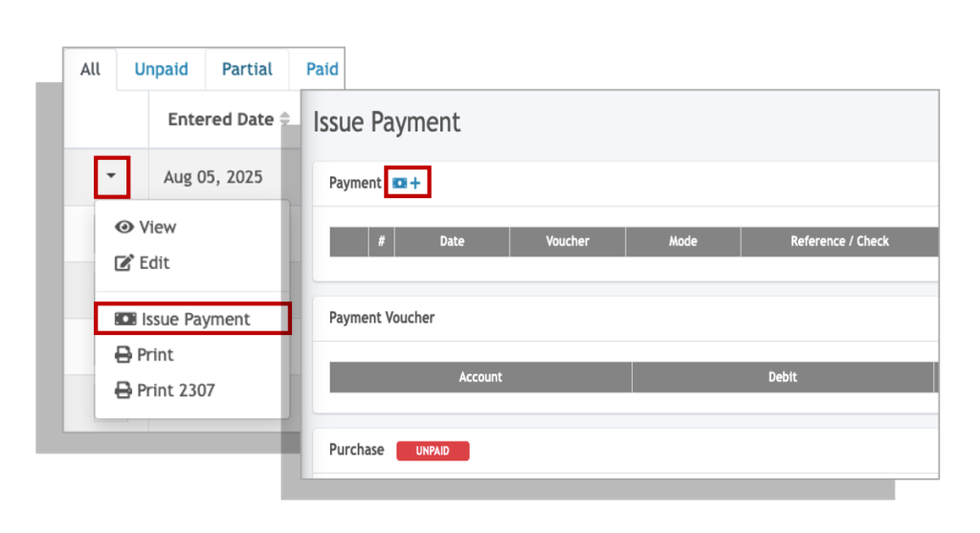Switch to the Partial tab
Viewport: 980px width, 533px height.
click(247, 69)
